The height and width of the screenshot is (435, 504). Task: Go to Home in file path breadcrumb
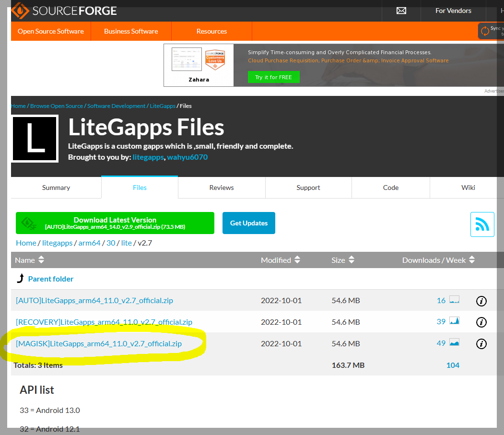click(x=26, y=243)
